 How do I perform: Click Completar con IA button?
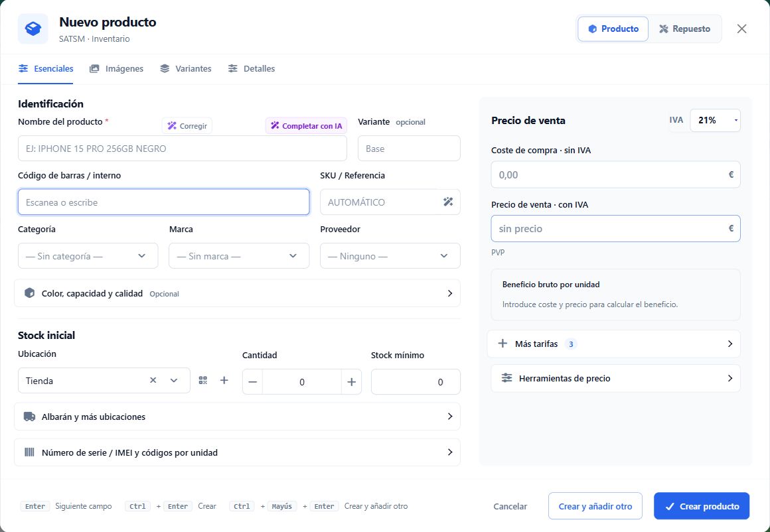pos(307,126)
